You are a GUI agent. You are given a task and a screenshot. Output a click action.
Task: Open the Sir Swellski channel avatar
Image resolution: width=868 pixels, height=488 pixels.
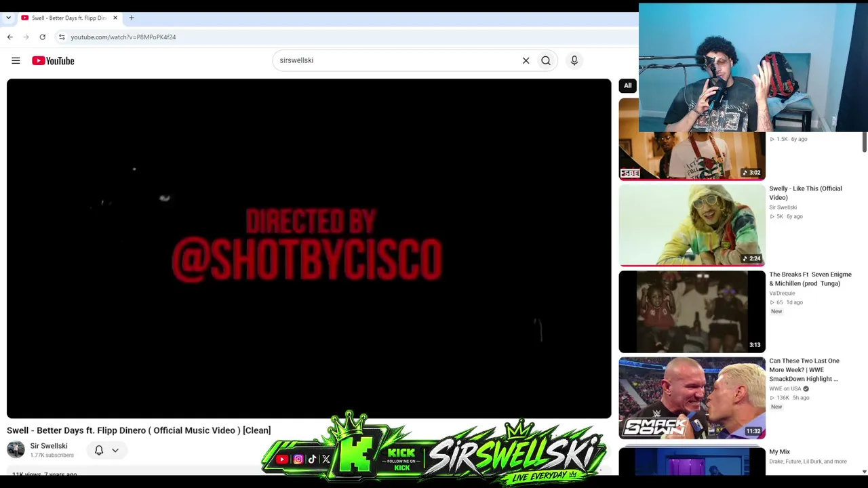pyautogui.click(x=16, y=449)
